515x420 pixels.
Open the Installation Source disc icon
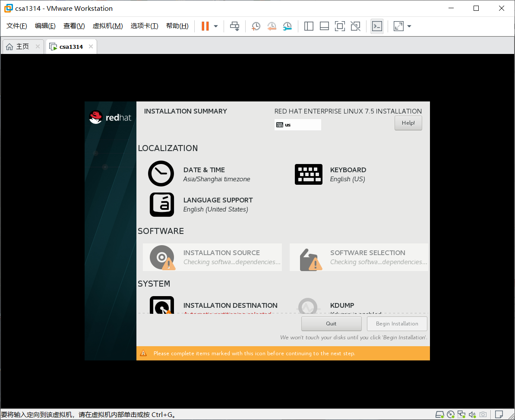[162, 258]
